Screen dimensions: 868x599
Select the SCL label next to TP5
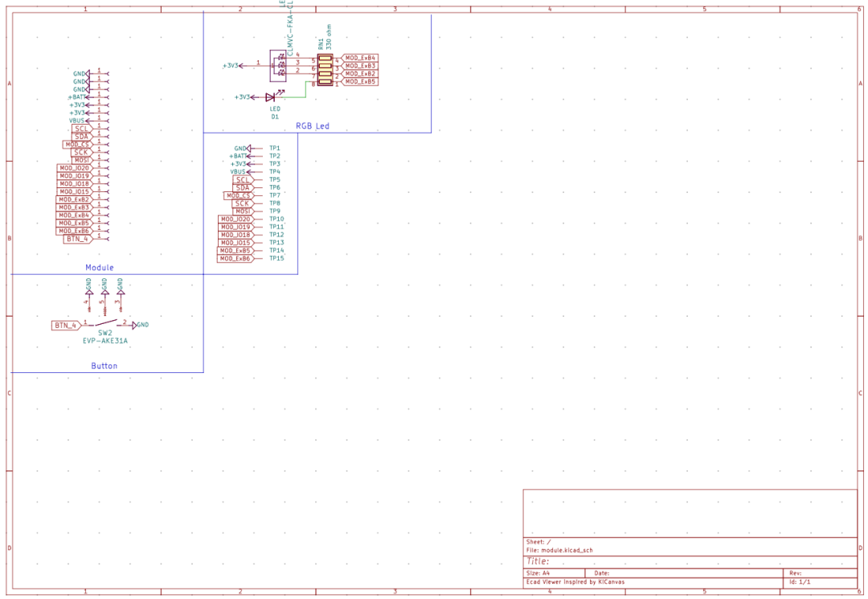pyautogui.click(x=244, y=180)
